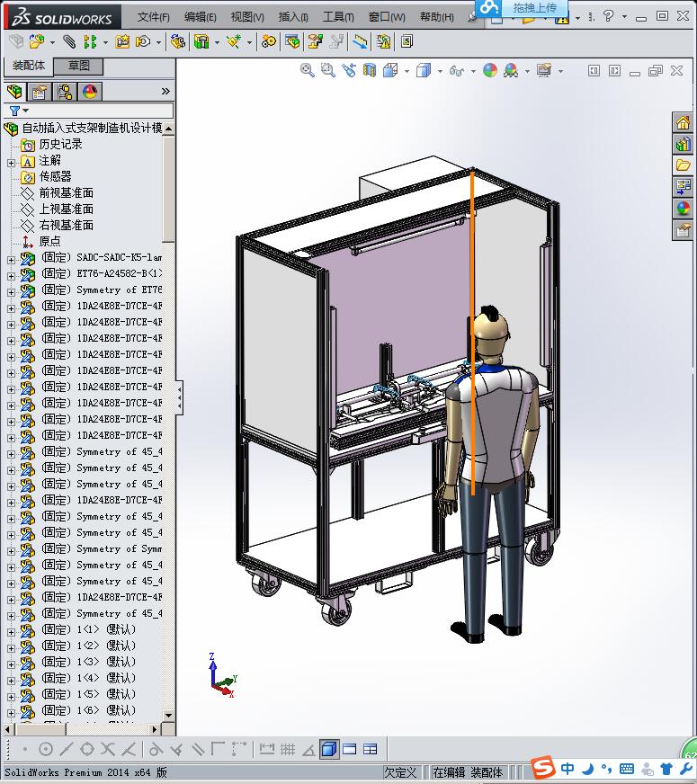Click the 拖拽上传 cloud upload button
This screenshot has width=697, height=784.
[522, 7]
